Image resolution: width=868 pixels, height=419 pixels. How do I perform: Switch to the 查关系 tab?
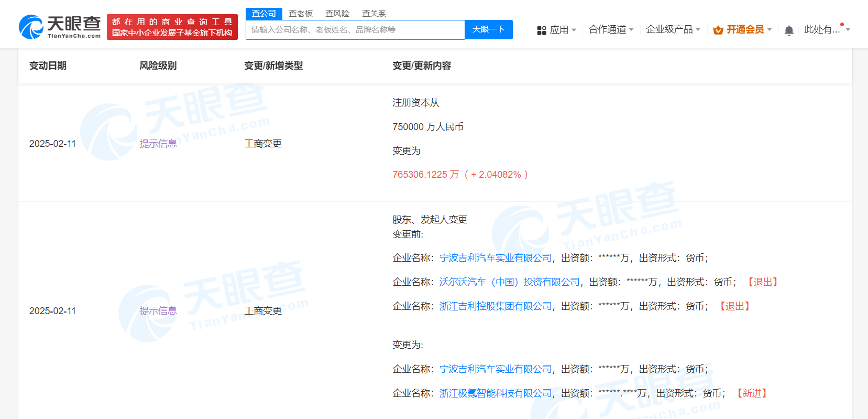(x=374, y=14)
